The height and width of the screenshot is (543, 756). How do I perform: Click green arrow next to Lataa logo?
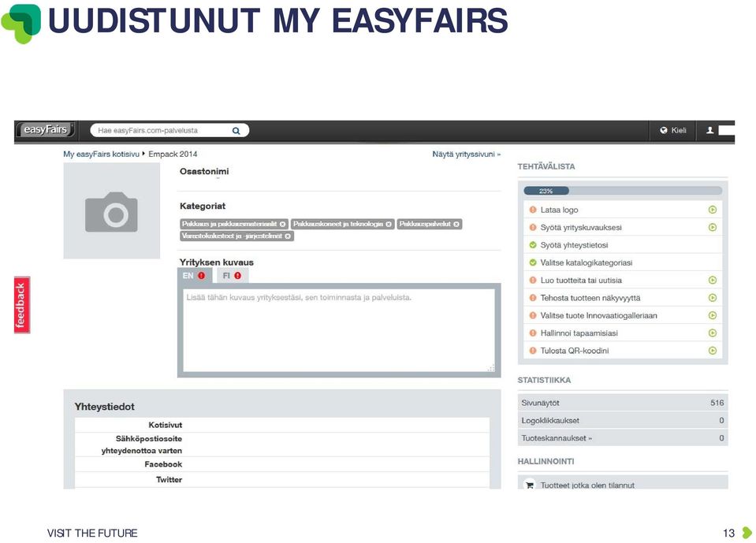713,210
